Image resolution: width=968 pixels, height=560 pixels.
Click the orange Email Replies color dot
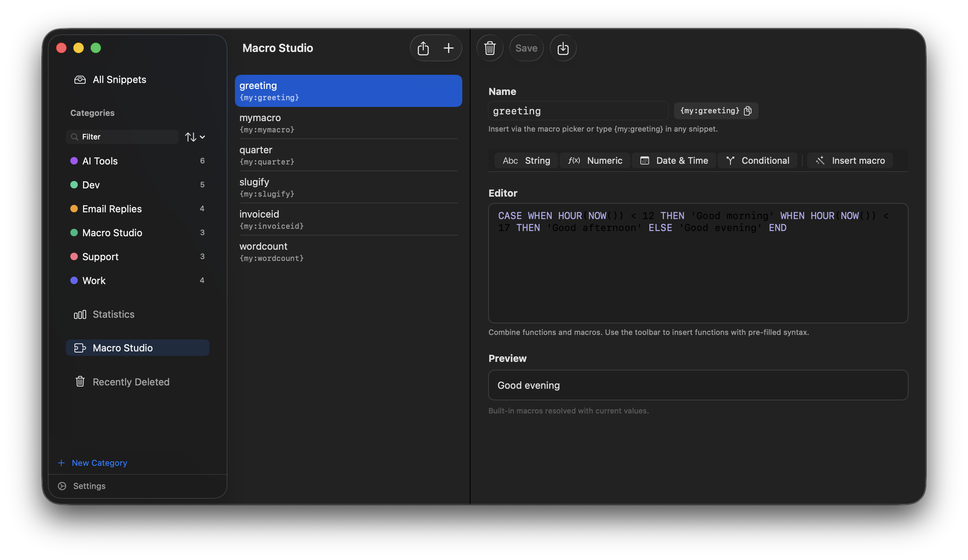pyautogui.click(x=74, y=209)
